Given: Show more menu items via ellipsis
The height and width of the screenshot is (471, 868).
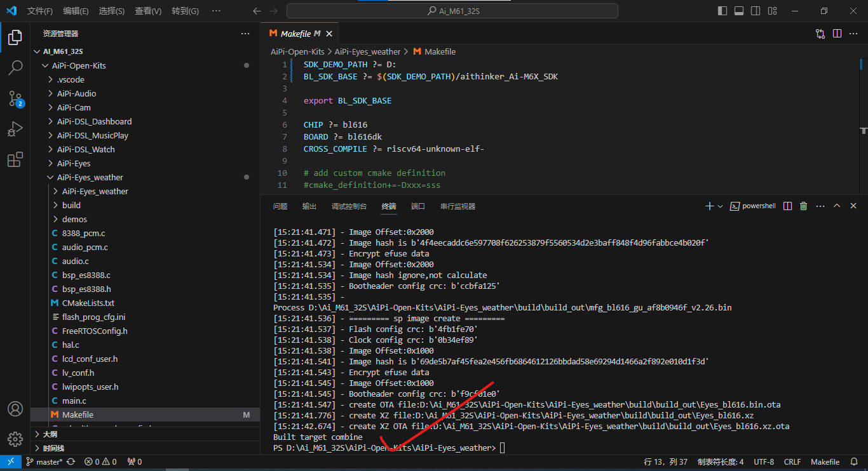Looking at the screenshot, I should pos(216,11).
